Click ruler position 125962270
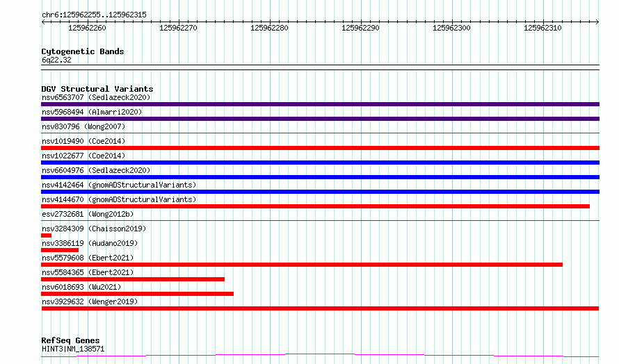The image size is (619, 364). tap(179, 28)
